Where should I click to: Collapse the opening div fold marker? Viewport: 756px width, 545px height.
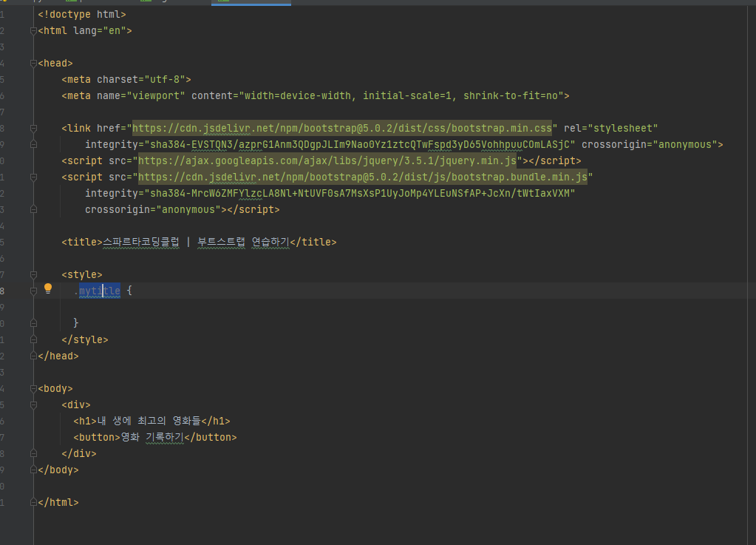33,404
